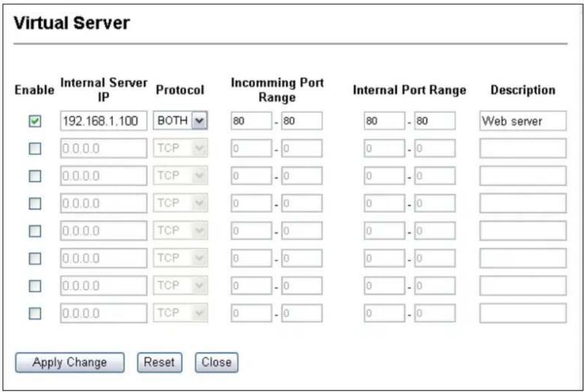584x392 pixels.
Task: Focus the Internal Port end field in last row
Action: click(434, 313)
